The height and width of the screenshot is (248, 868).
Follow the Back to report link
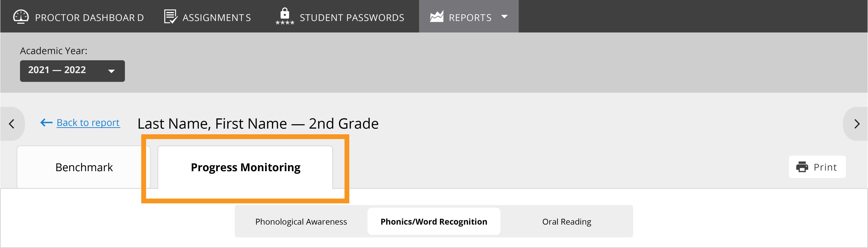pos(88,123)
